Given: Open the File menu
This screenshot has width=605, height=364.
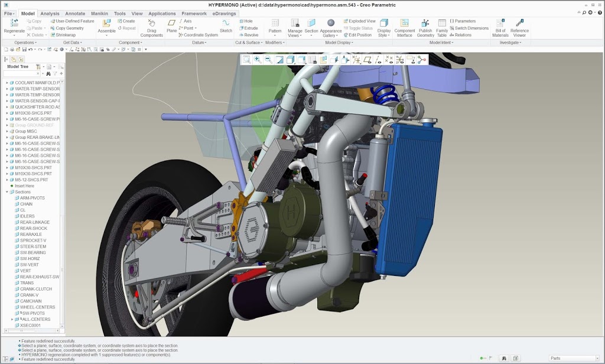Looking at the screenshot, I should coord(9,13).
